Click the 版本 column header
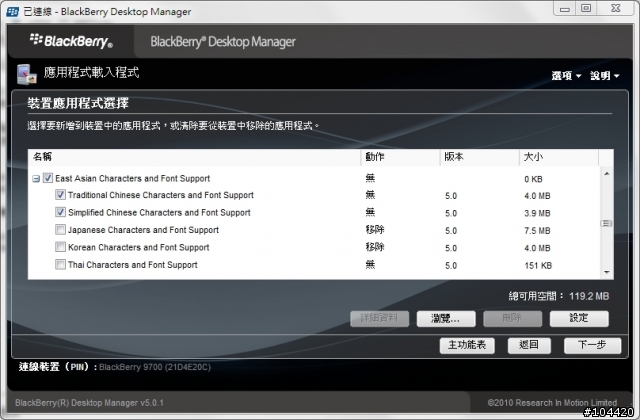Image resolution: width=640 pixels, height=420 pixels. [480, 157]
